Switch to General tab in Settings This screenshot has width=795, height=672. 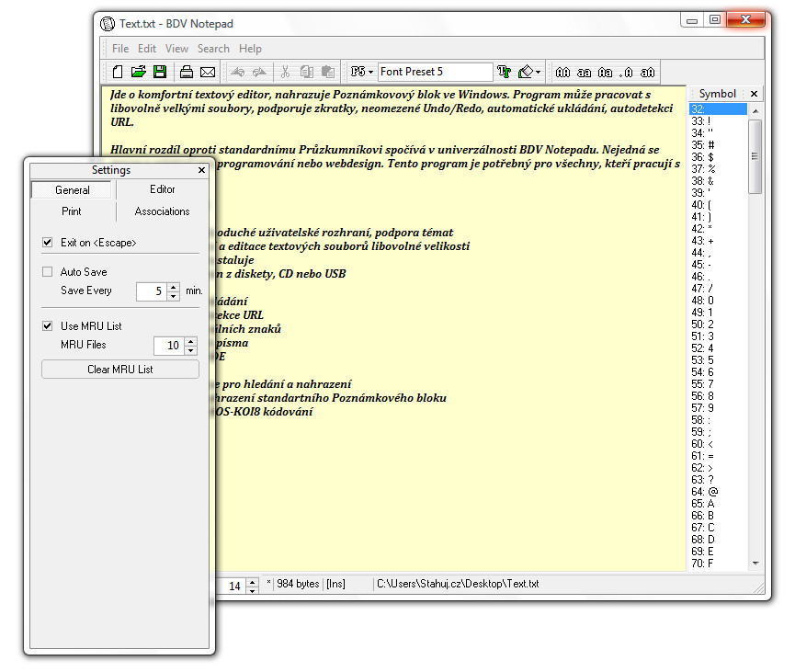click(x=72, y=190)
